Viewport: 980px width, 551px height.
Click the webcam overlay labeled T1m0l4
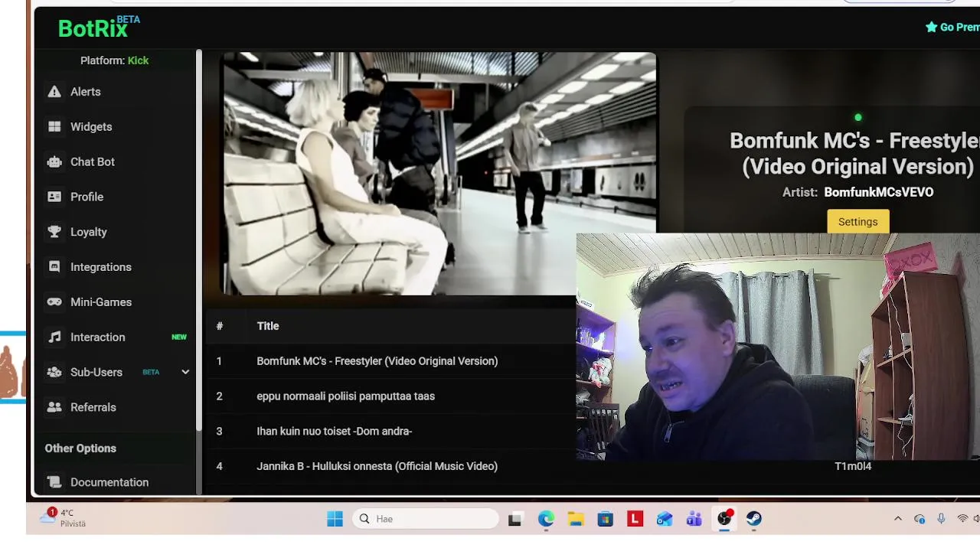tap(778, 347)
